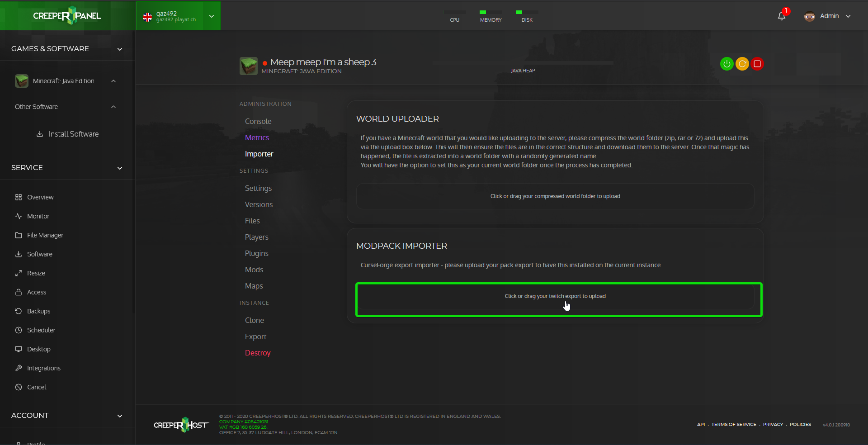Open the Metrics page
868x445 pixels.
[x=257, y=137]
